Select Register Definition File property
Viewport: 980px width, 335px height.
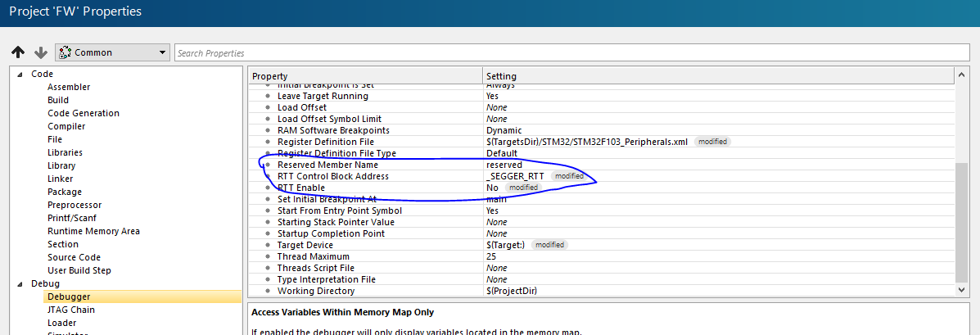coord(326,142)
